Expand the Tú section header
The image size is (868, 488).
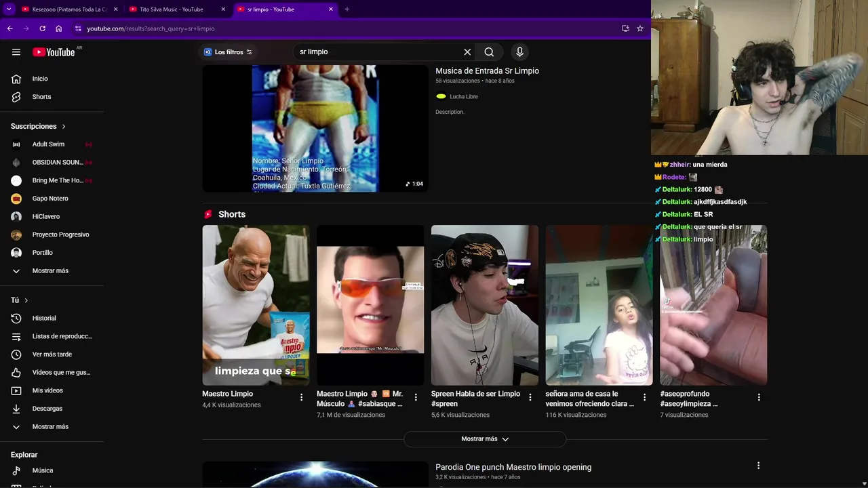[x=20, y=300]
